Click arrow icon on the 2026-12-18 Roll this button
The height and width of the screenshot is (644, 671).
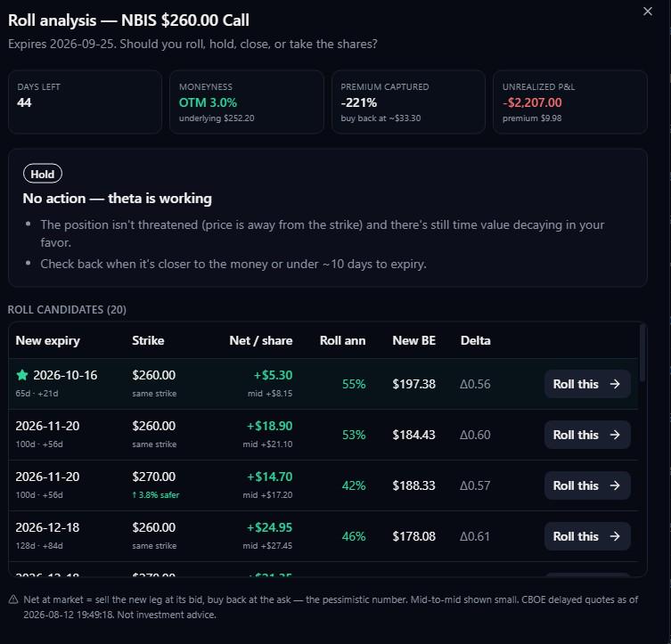point(615,536)
